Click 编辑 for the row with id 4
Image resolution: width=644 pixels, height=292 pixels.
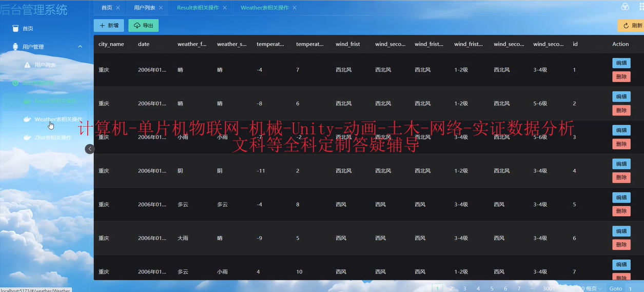(621, 164)
